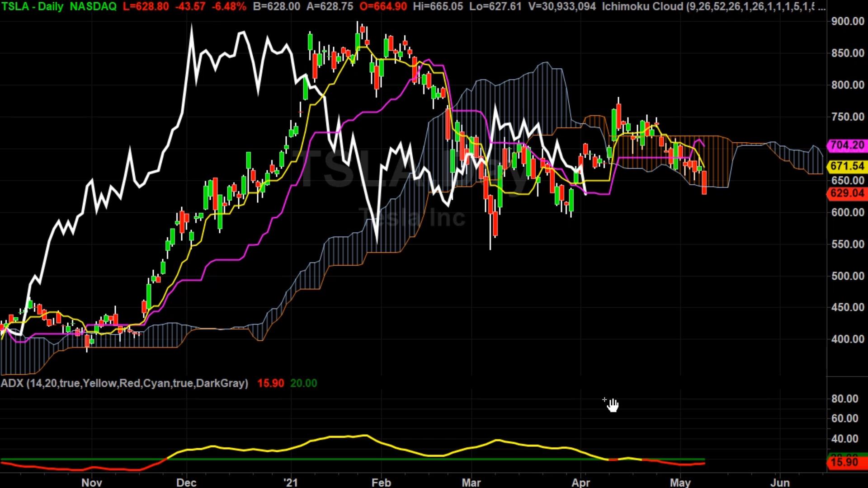Click the 900.00 price axis label
The width and height of the screenshot is (868, 488).
point(848,21)
